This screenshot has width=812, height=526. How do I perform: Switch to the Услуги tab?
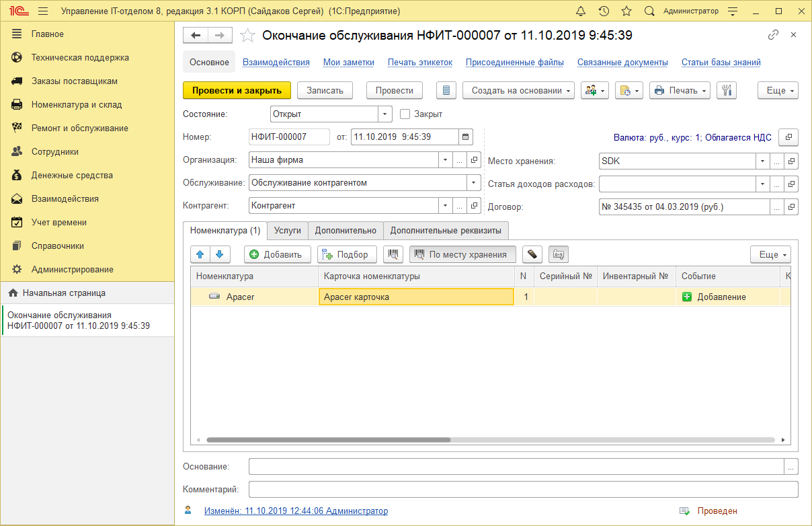(x=288, y=230)
